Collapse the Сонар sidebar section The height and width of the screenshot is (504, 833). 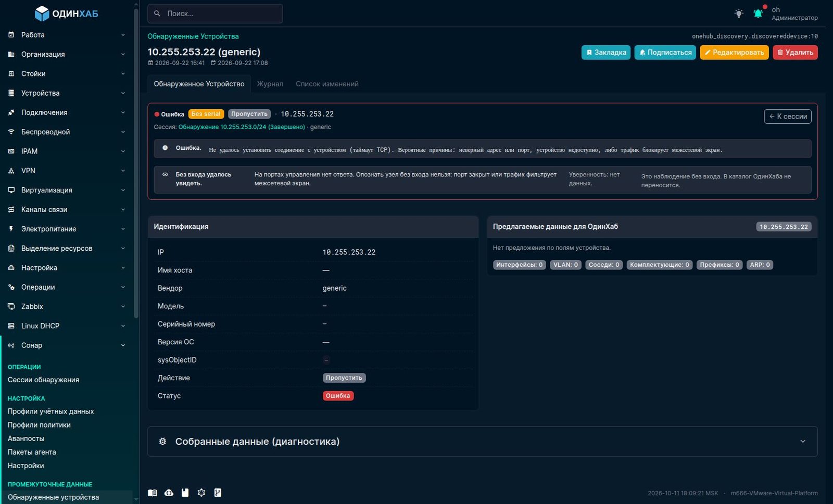click(x=67, y=345)
